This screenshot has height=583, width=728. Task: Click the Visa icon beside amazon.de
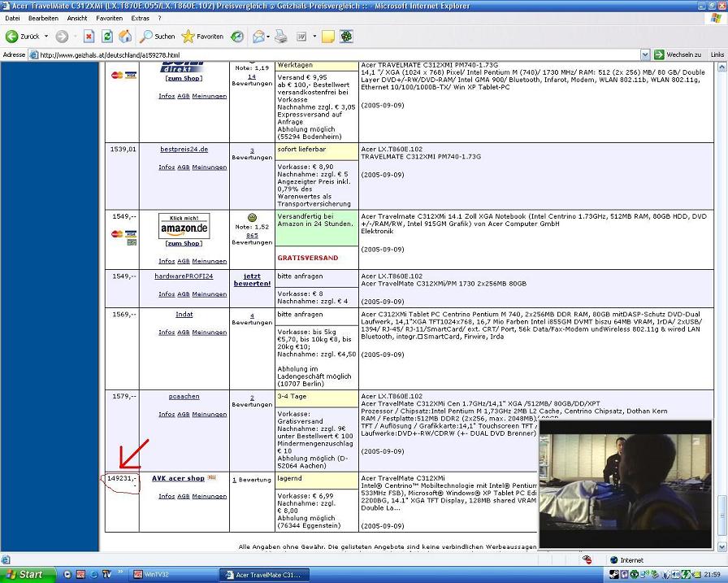point(131,234)
